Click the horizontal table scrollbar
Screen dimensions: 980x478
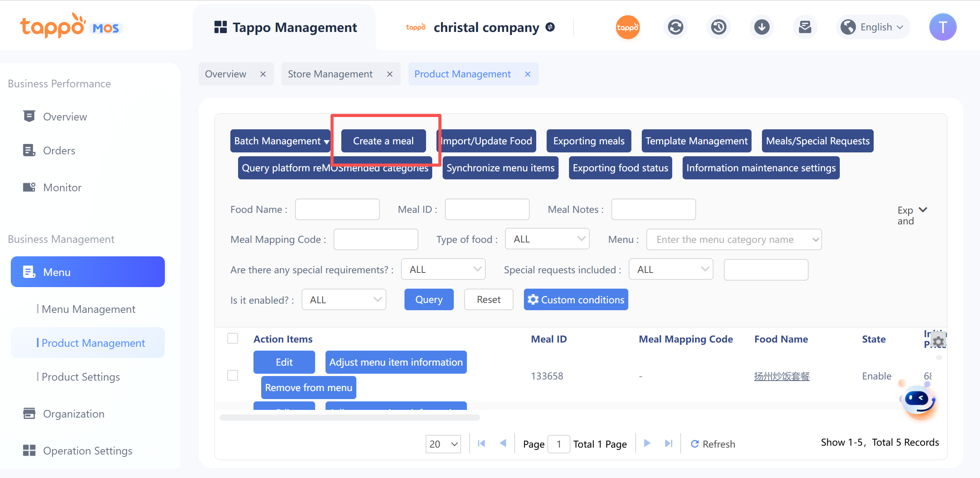[x=350, y=418]
